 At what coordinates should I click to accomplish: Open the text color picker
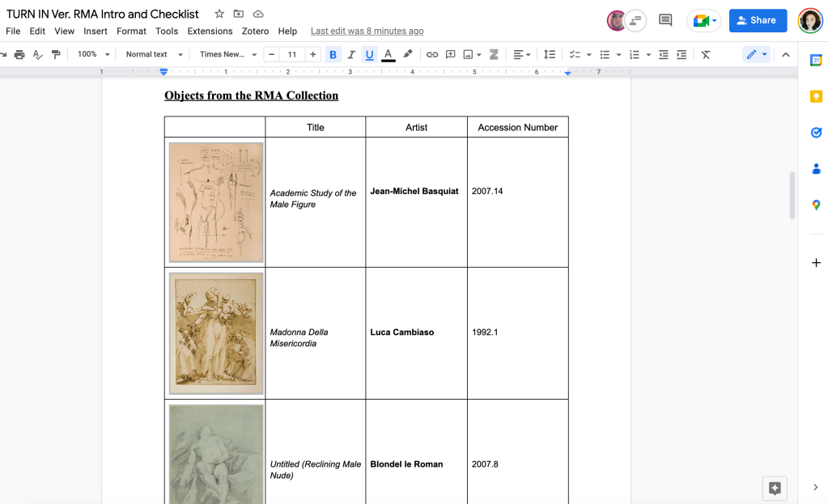click(389, 54)
